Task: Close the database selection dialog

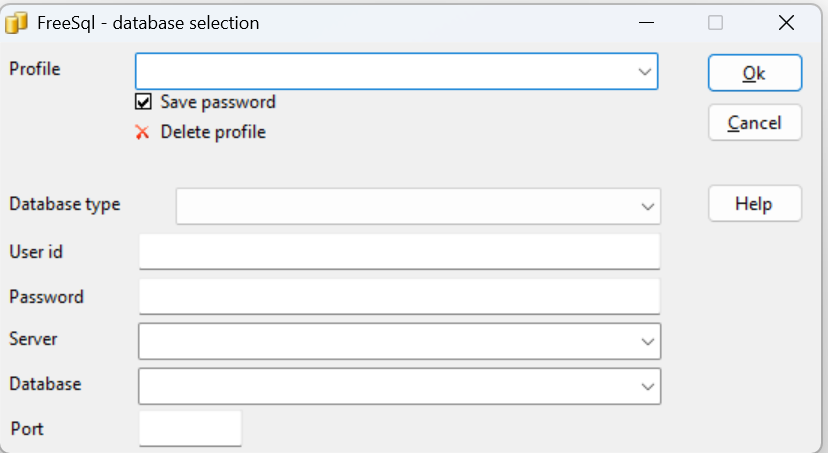Action: click(x=786, y=23)
